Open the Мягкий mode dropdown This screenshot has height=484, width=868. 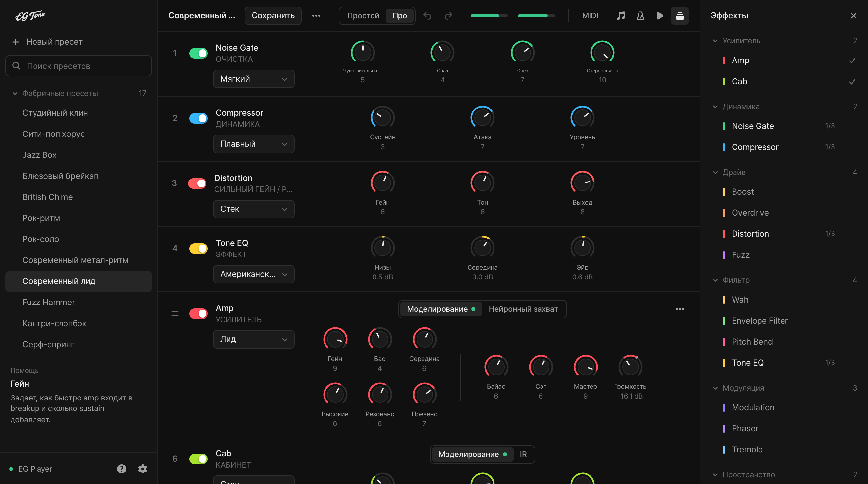click(x=253, y=79)
